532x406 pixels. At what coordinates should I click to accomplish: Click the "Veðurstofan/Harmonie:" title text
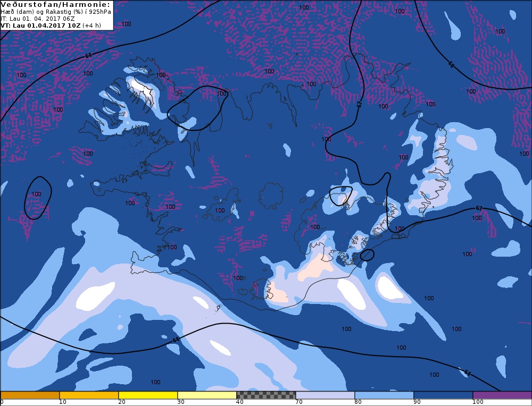click(55, 4)
